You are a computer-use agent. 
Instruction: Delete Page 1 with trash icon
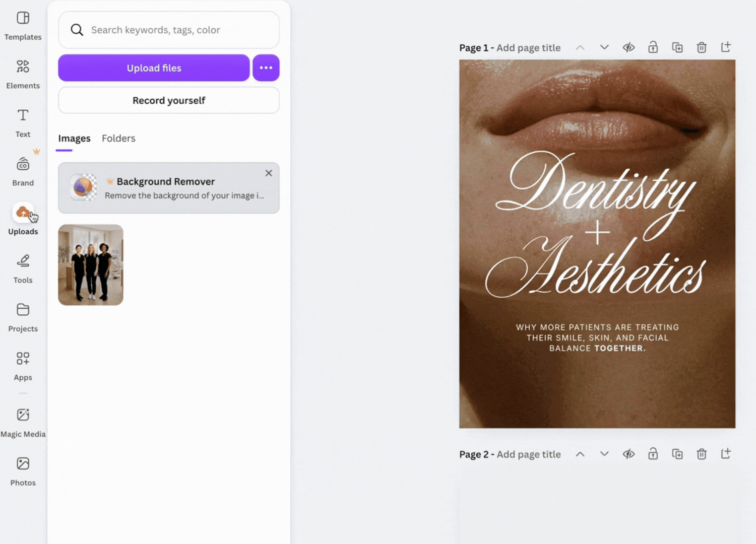[x=702, y=47]
